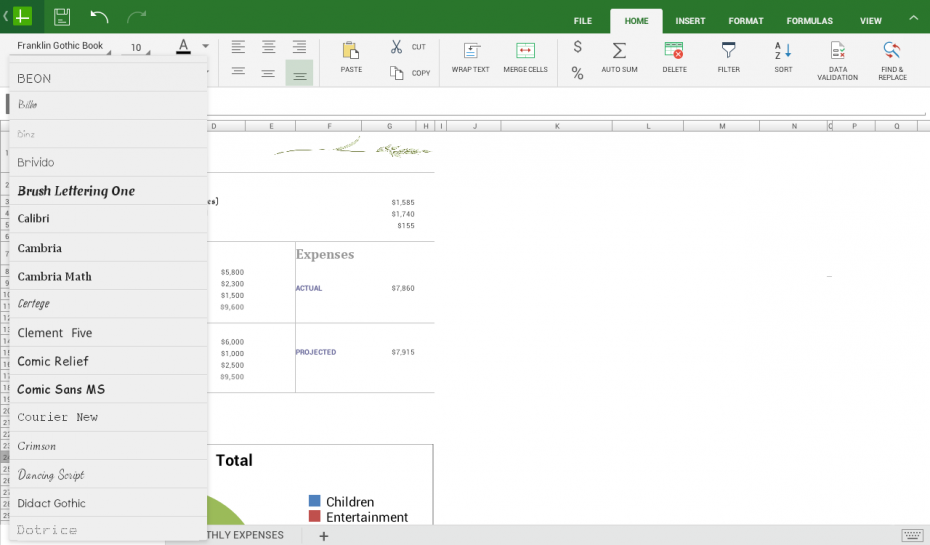Align text right horizontally

300,47
